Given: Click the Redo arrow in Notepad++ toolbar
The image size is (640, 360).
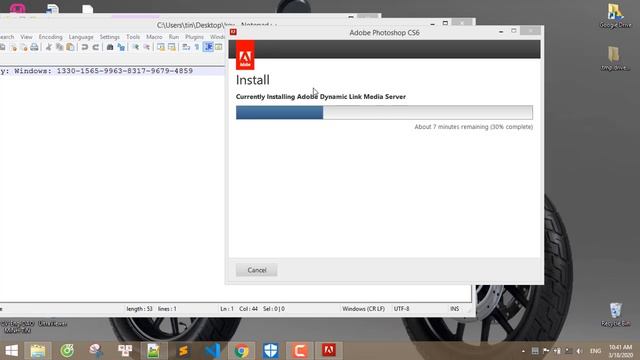Looking at the screenshot, I should [x=96, y=47].
